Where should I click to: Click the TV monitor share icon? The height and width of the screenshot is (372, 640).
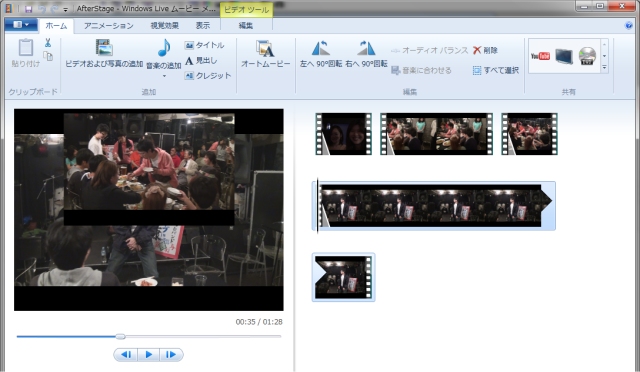tap(564, 56)
